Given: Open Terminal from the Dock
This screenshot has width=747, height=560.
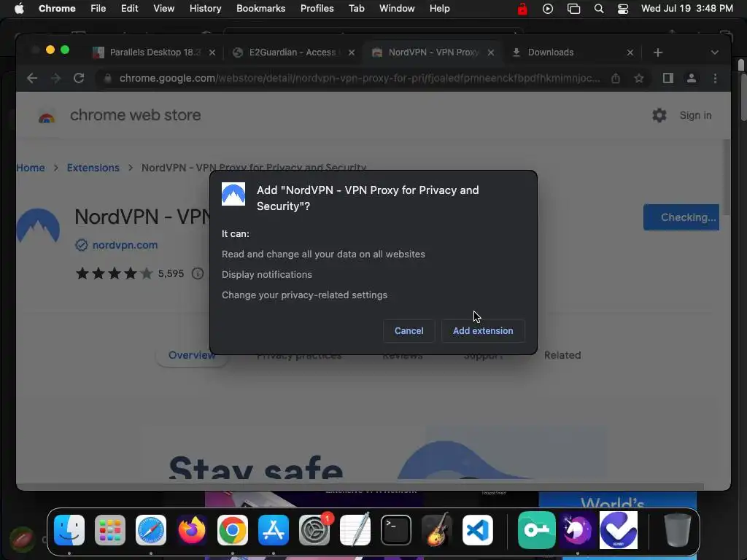Looking at the screenshot, I should [x=396, y=530].
